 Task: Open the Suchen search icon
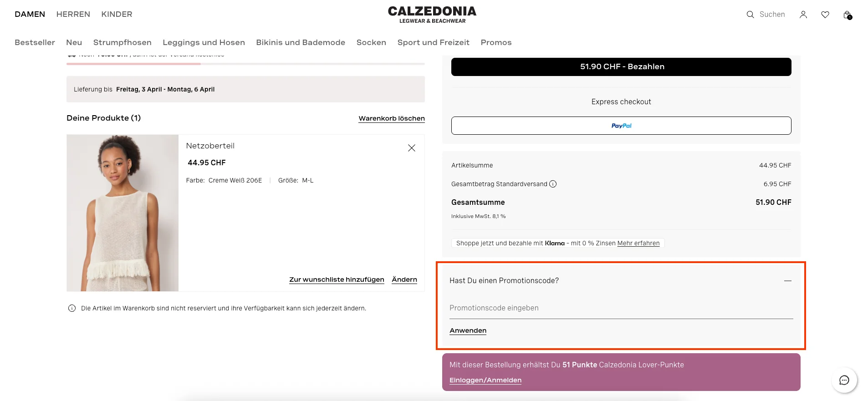(x=750, y=14)
